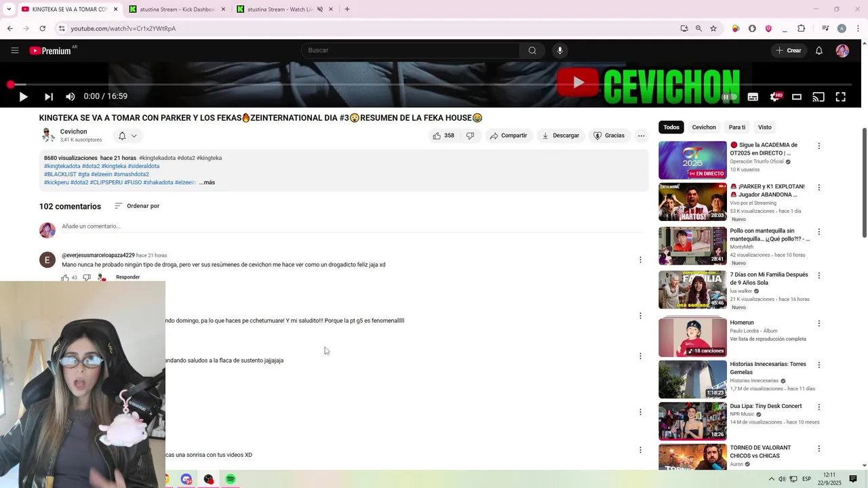Open Spotify from the taskbar

click(x=231, y=479)
